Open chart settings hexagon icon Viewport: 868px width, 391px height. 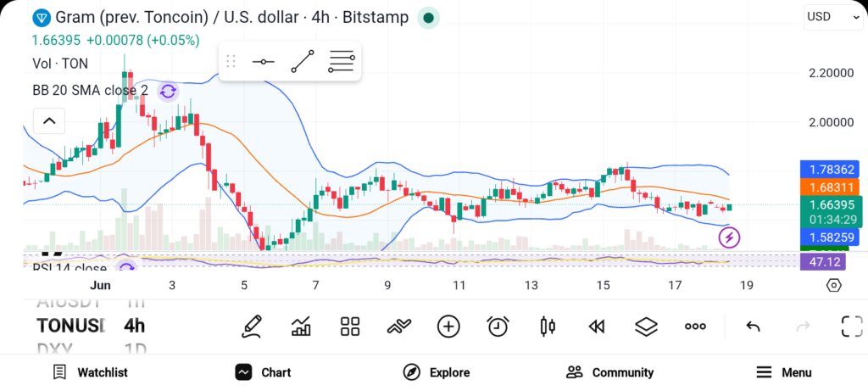[834, 285]
